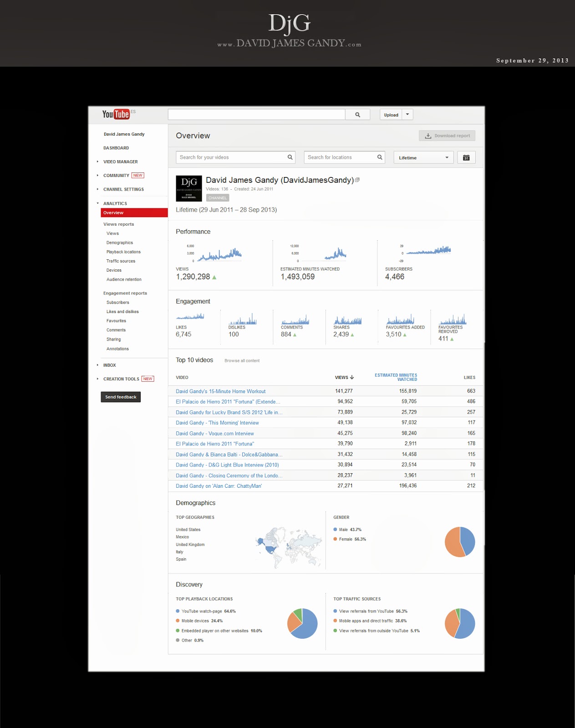Click the world map of top geographies
The width and height of the screenshot is (575, 728).
288,547
